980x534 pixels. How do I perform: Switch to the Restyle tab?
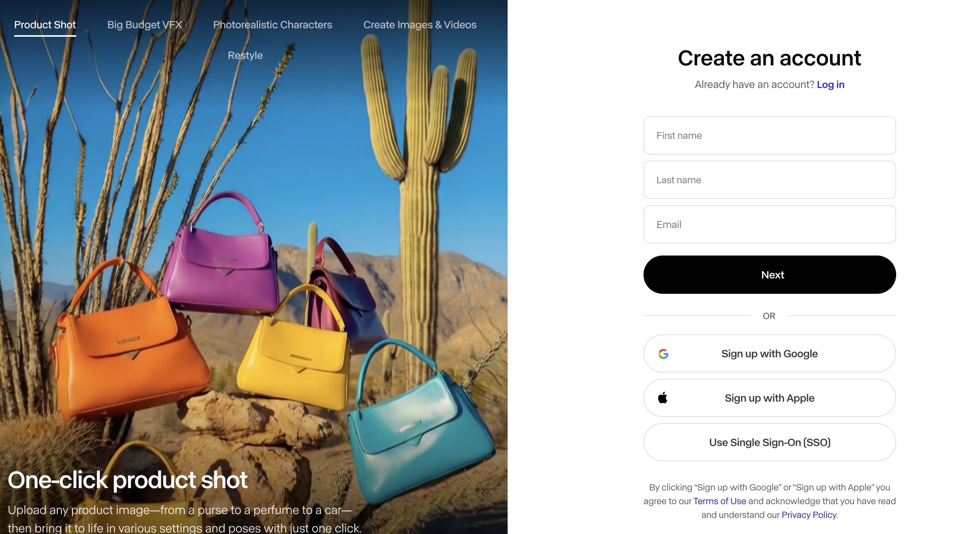(245, 55)
